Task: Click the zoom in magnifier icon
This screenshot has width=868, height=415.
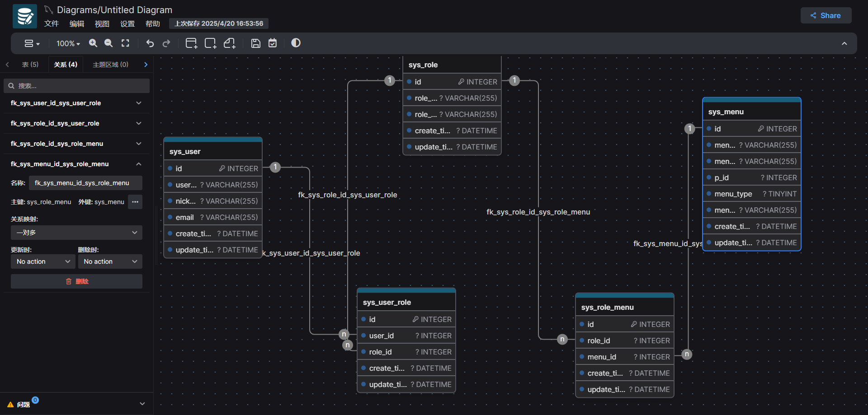Action: tap(93, 43)
